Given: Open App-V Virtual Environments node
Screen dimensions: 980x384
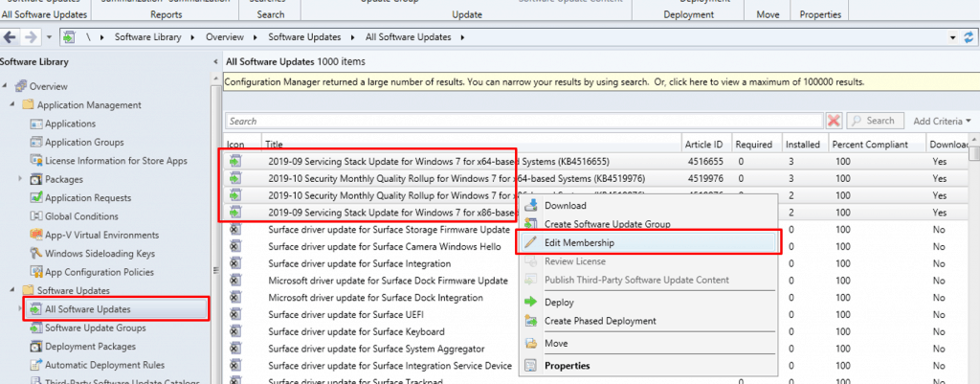Looking at the screenshot, I should pyautogui.click(x=101, y=236).
